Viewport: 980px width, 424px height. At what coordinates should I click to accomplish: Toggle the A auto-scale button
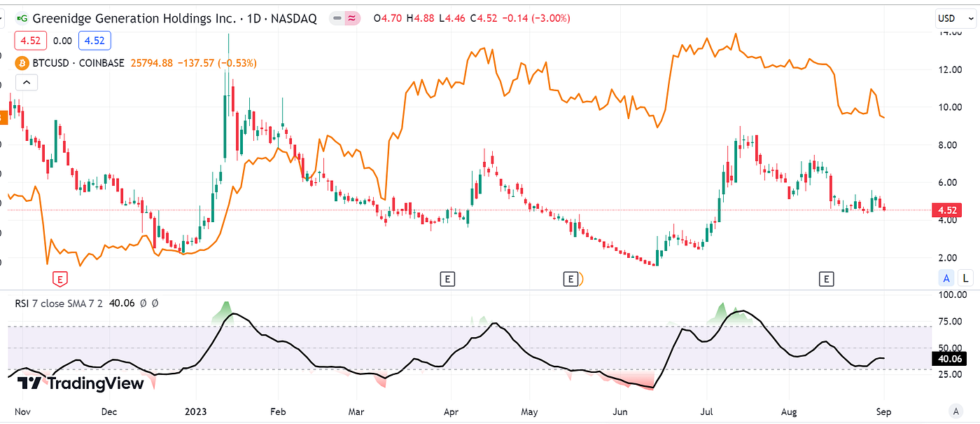coord(946,278)
